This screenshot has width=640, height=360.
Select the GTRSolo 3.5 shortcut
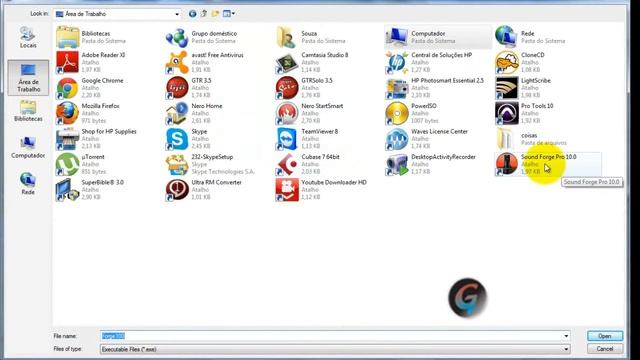pos(304,88)
